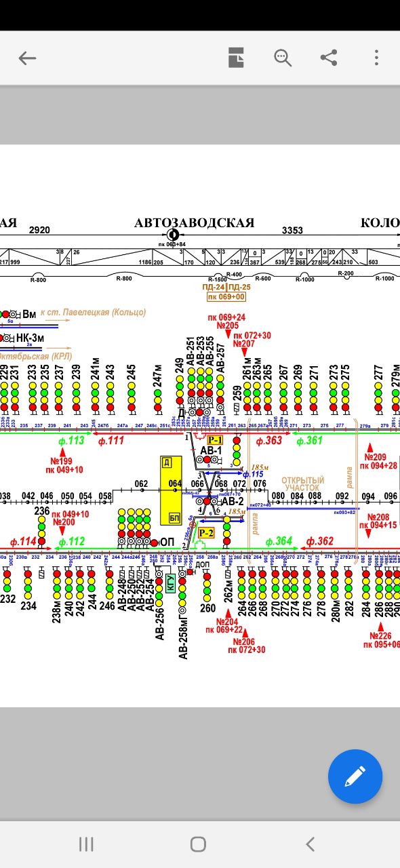Tap the station name АВТОЗАВОДСКАЯ
Viewport: 400px width, 868px height.
[194, 223]
